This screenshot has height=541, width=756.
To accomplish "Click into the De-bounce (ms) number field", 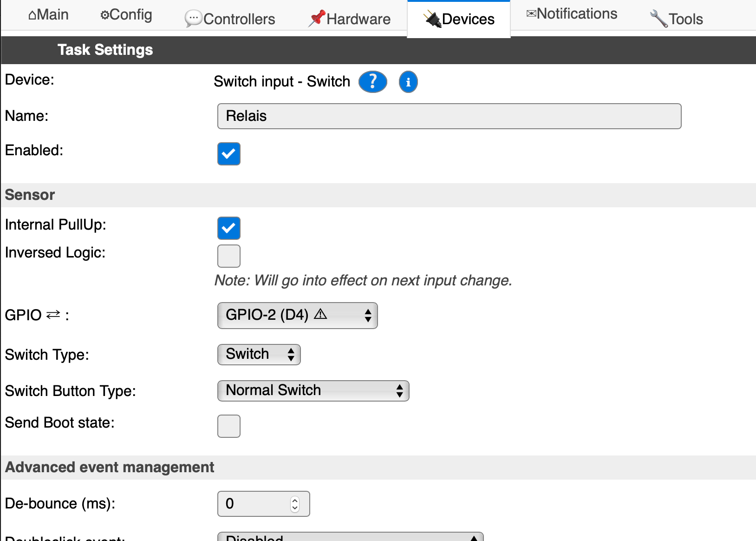I will [264, 504].
